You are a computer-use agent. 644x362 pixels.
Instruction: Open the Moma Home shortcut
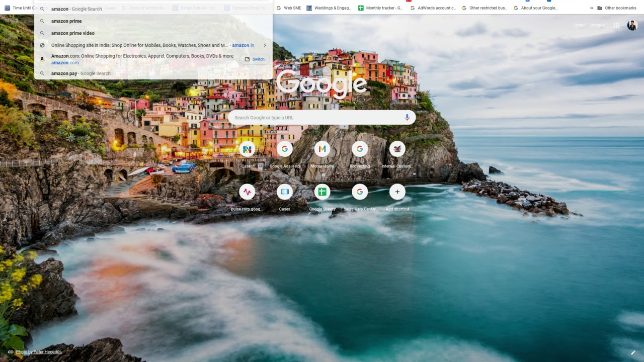(x=322, y=155)
